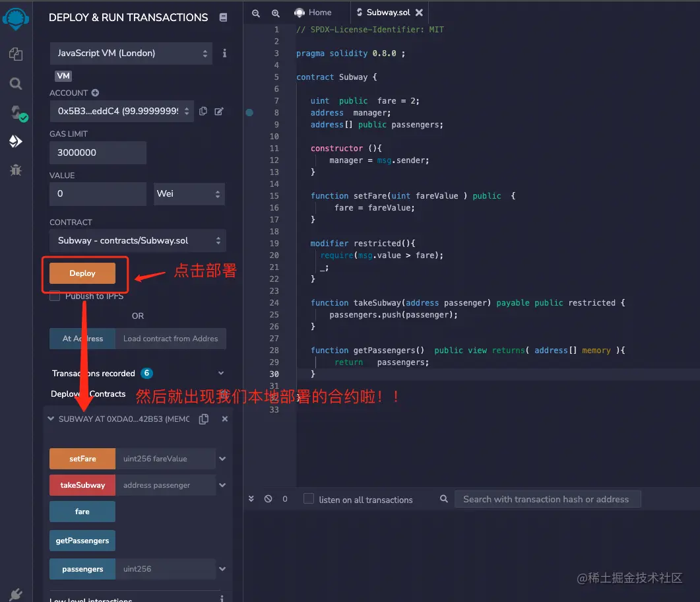
Task: Expand the Transactions recorded section
Action: tap(220, 374)
